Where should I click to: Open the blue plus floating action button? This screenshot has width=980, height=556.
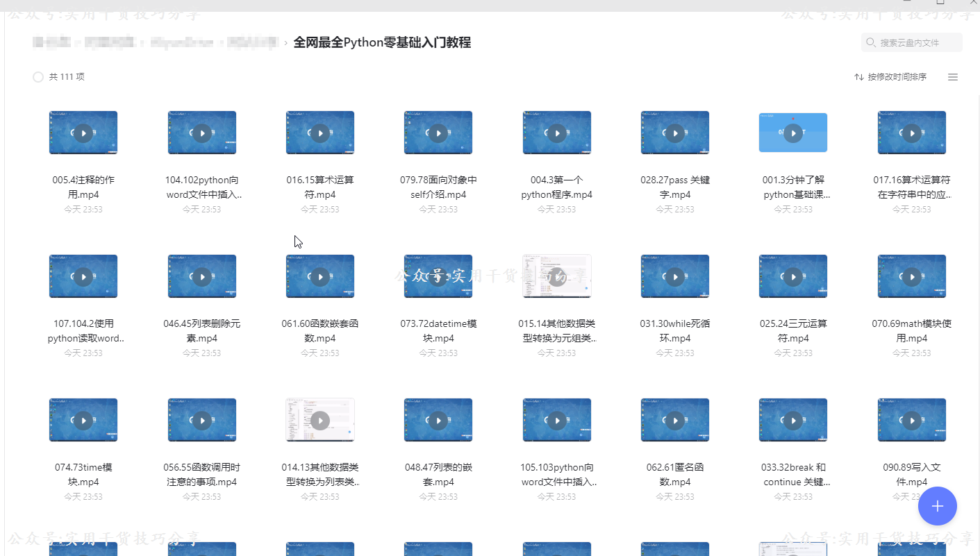point(938,506)
